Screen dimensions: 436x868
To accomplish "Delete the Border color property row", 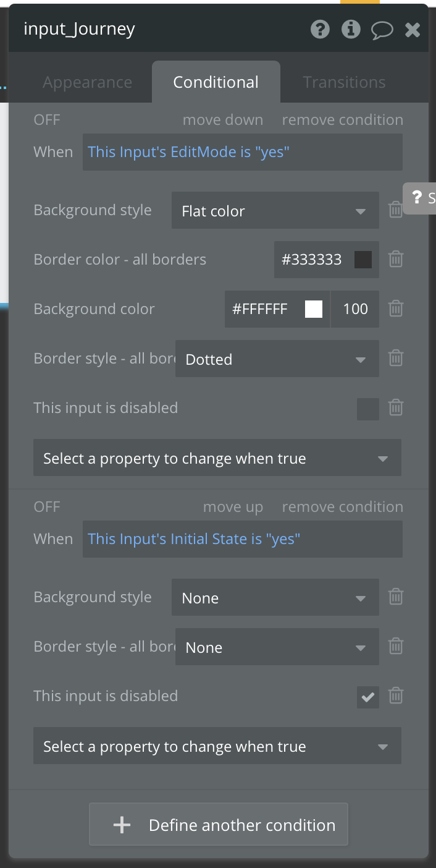I will tap(396, 259).
